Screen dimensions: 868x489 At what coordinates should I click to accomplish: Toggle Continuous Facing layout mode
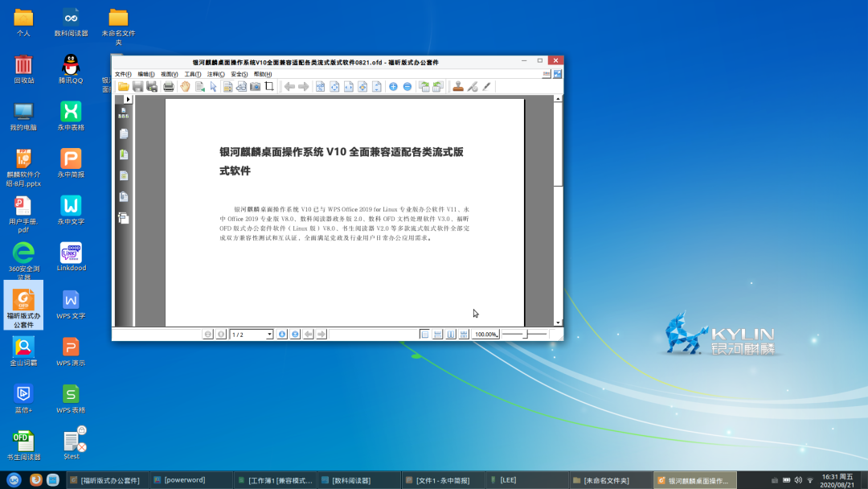tap(464, 335)
